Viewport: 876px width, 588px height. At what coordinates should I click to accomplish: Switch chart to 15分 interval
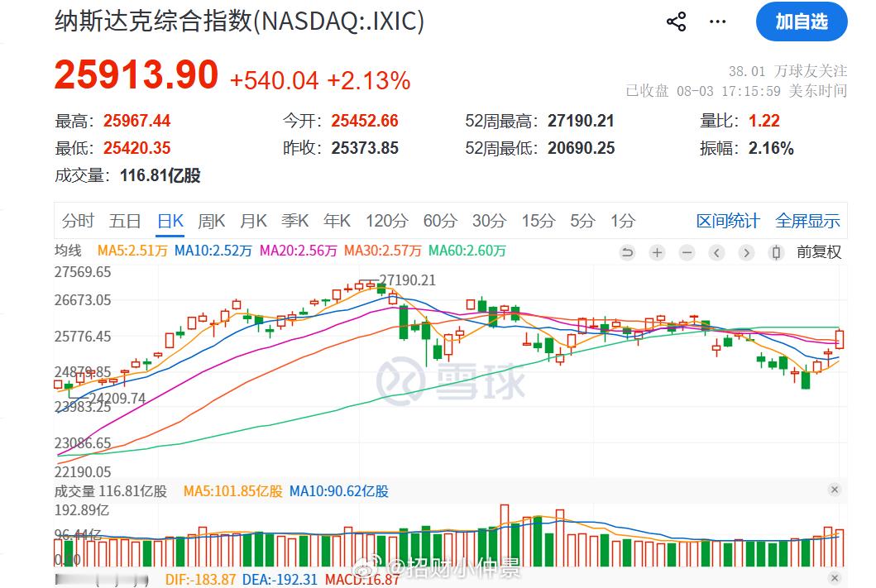pyautogui.click(x=539, y=221)
